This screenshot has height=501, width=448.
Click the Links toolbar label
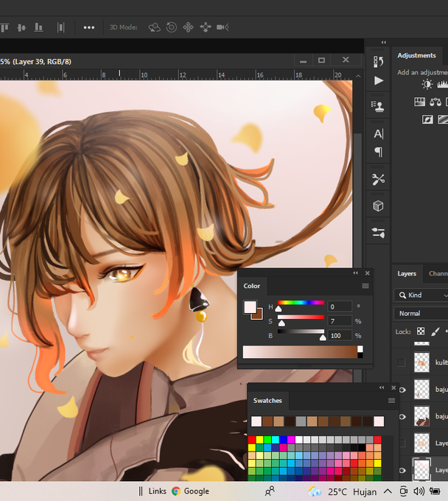[x=157, y=491]
